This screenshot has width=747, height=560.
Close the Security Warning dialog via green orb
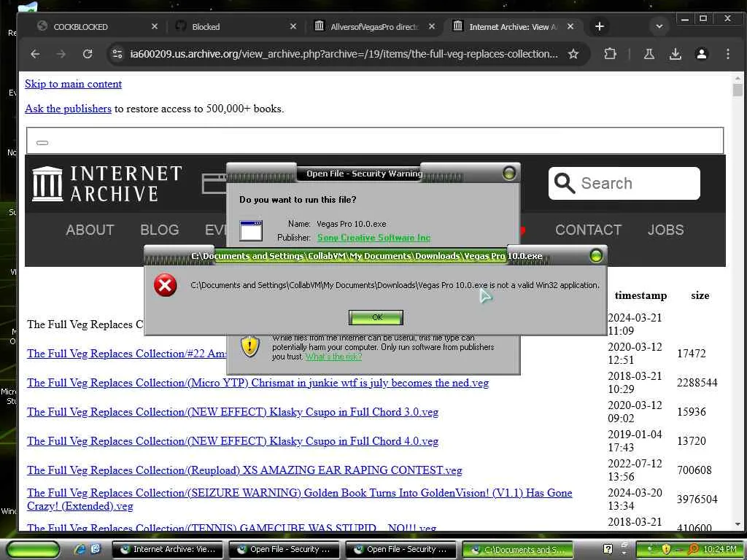509,173
